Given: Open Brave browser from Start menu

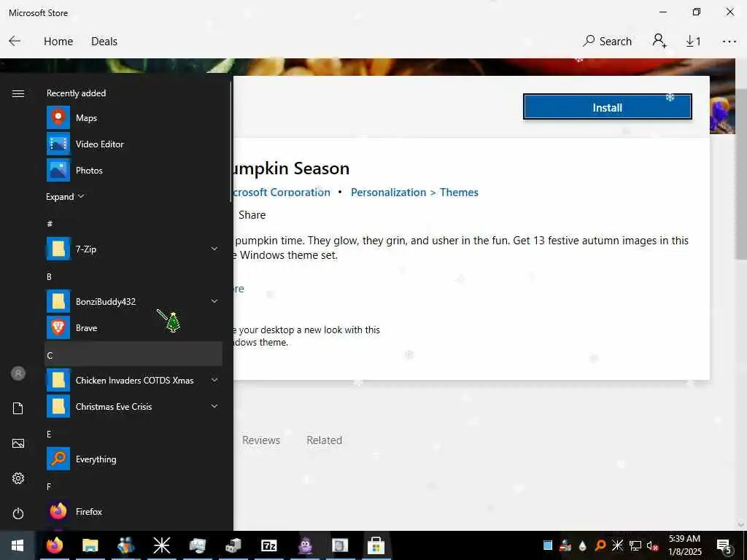Looking at the screenshot, I should (133, 327).
